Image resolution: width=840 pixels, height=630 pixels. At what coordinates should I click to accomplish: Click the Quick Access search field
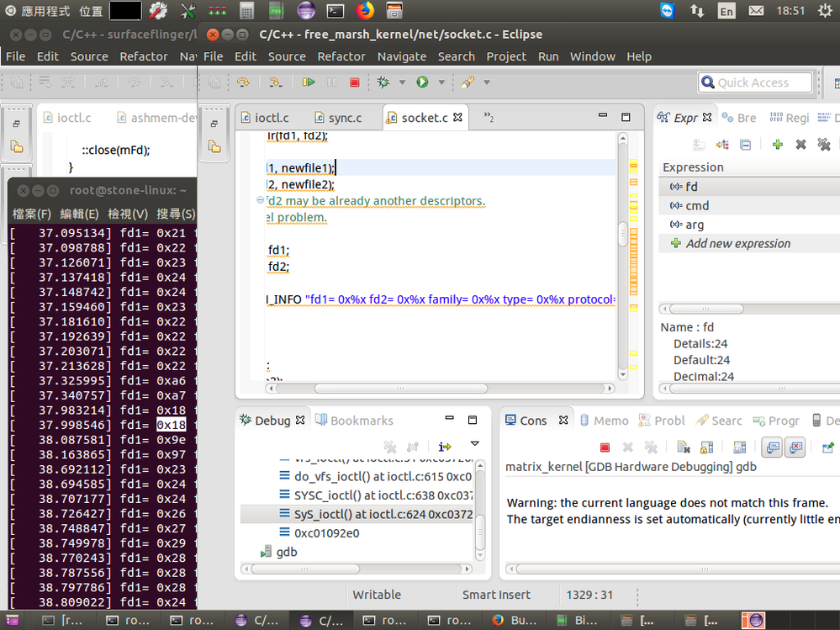tap(755, 82)
